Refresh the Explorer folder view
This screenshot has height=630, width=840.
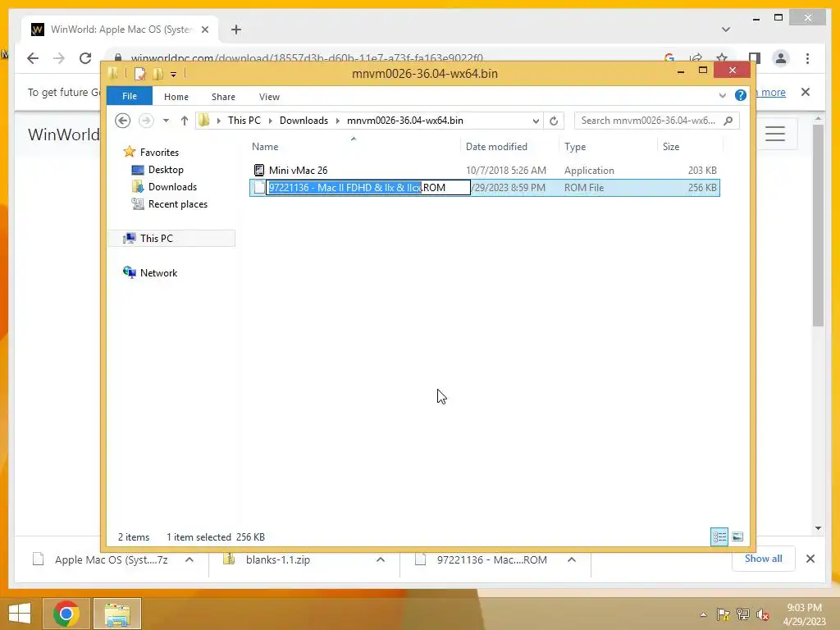pyautogui.click(x=554, y=121)
